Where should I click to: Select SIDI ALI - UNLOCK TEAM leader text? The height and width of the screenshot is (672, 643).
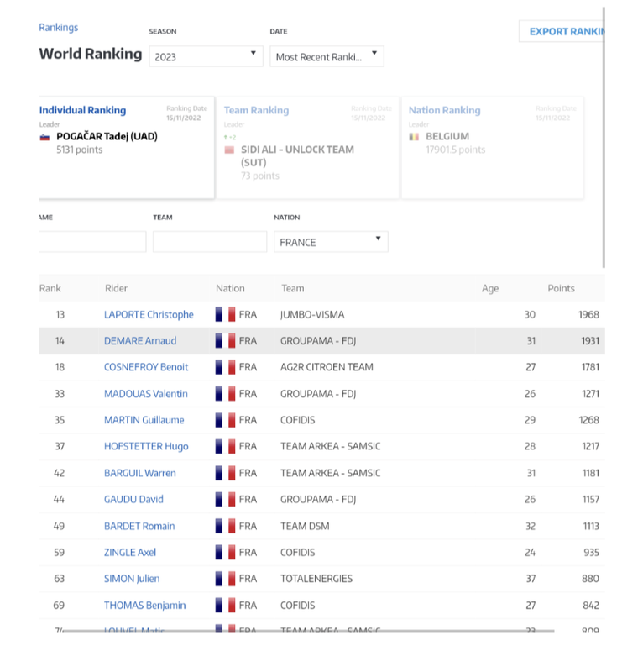click(x=297, y=156)
